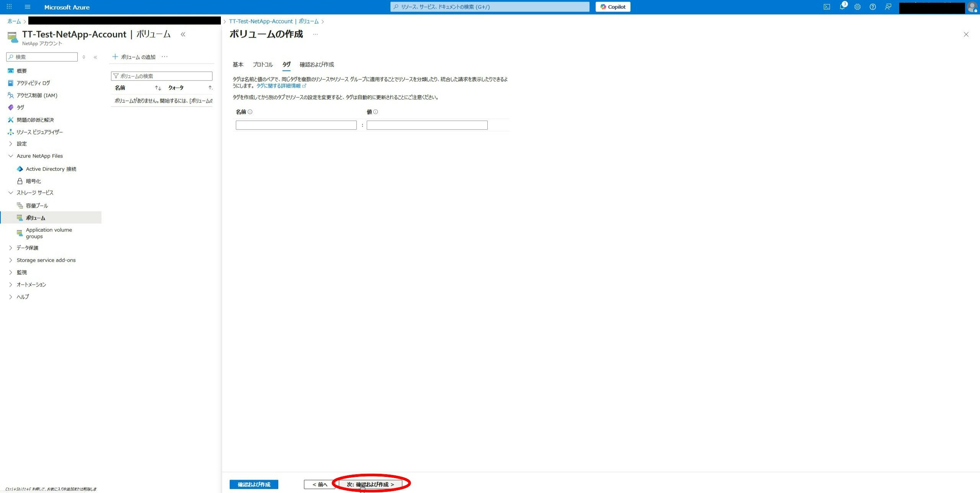Open the Azure portal hamburger menu
The width and height of the screenshot is (980, 493).
(x=27, y=7)
